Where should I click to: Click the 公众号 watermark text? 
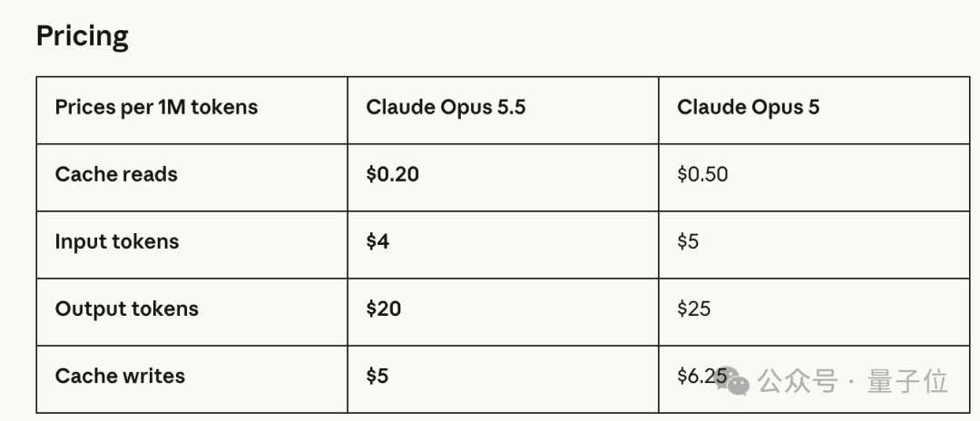pos(798,381)
